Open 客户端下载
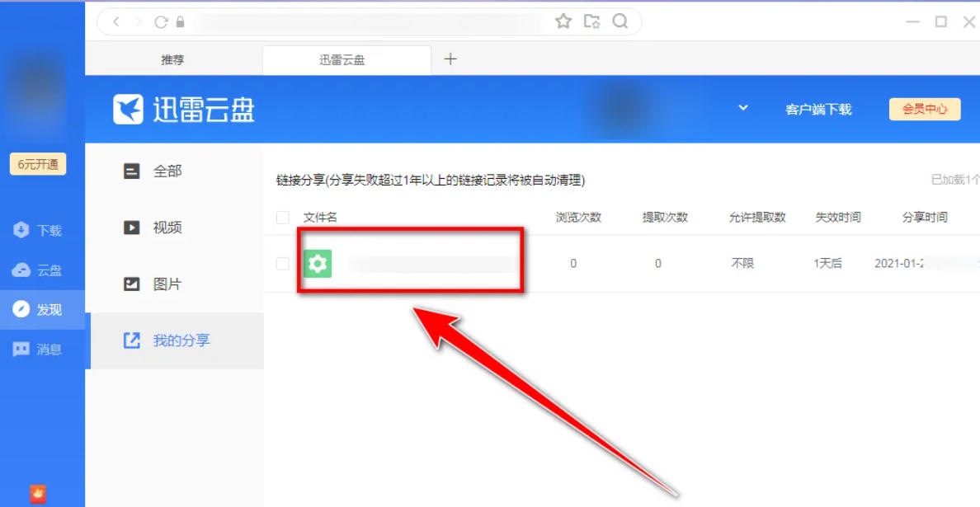 click(820, 108)
